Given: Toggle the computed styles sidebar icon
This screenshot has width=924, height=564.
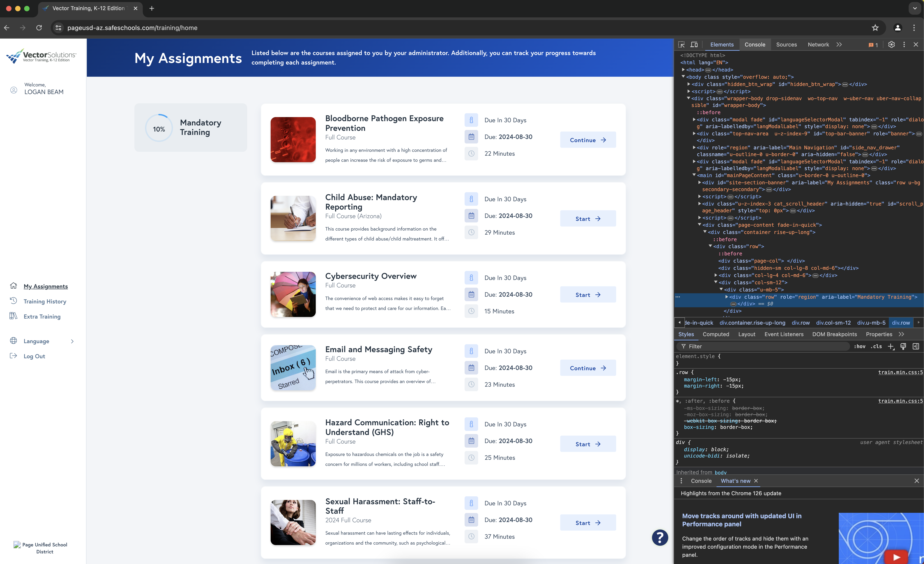Looking at the screenshot, I should tap(916, 347).
